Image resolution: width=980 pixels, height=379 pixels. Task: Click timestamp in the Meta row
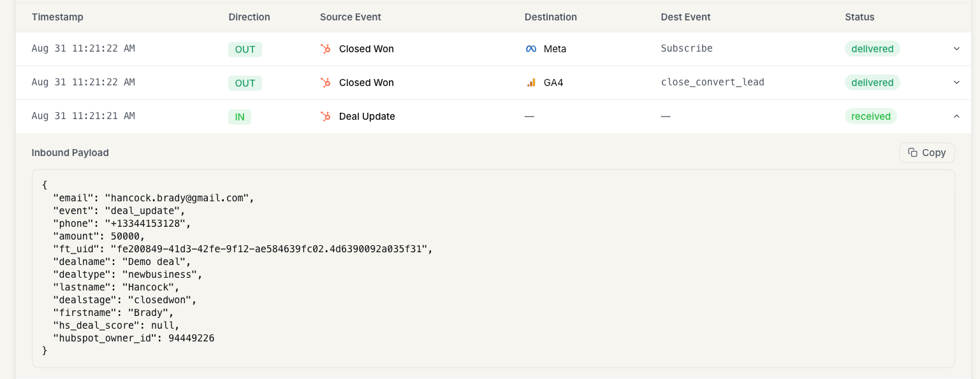83,48
